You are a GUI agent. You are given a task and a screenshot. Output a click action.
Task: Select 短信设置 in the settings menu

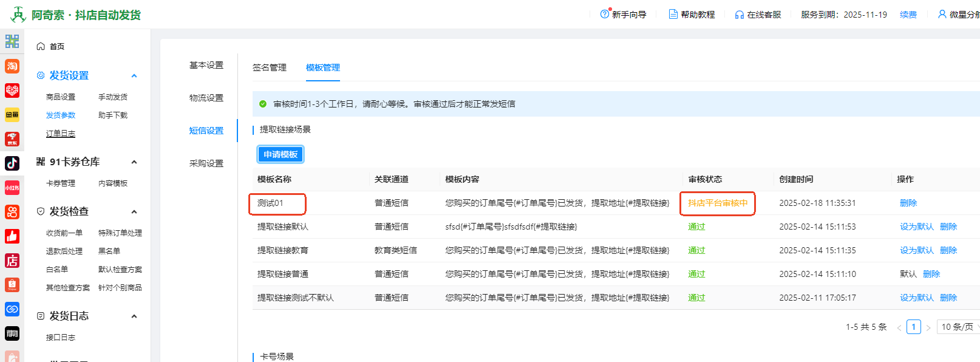[206, 131]
